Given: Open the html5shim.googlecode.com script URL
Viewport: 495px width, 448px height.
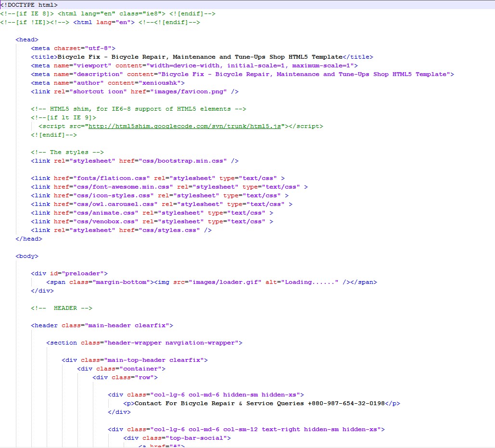Looking at the screenshot, I should click(184, 126).
